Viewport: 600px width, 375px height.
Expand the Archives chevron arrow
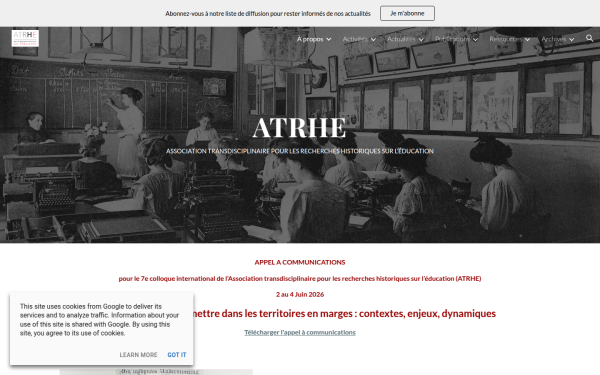[x=571, y=39]
